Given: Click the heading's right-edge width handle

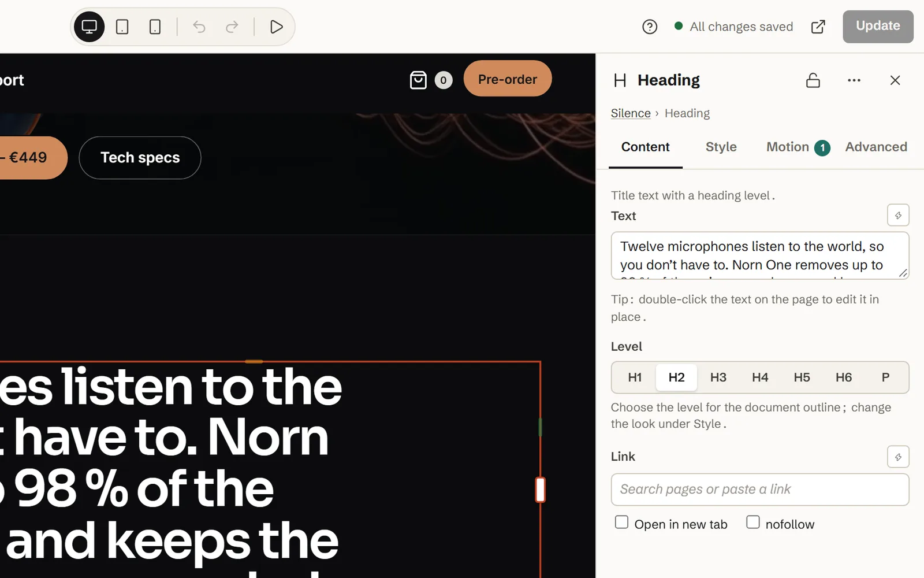Looking at the screenshot, I should point(540,490).
